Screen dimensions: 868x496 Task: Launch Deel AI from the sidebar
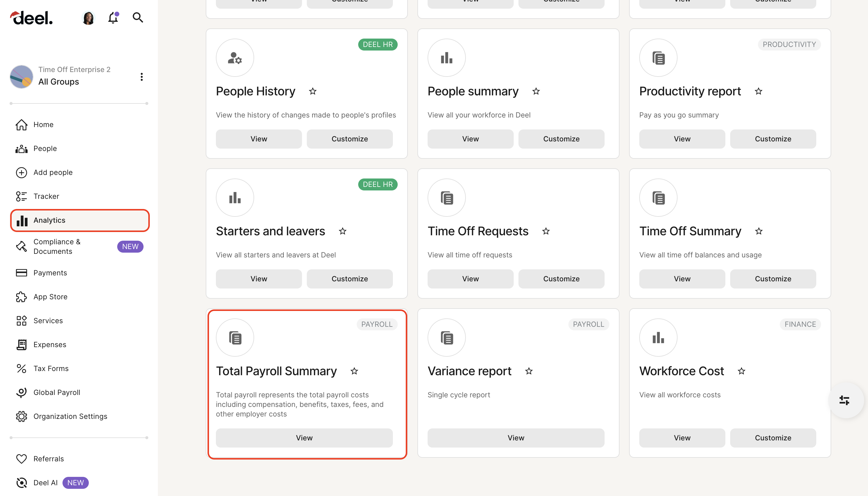click(x=45, y=482)
